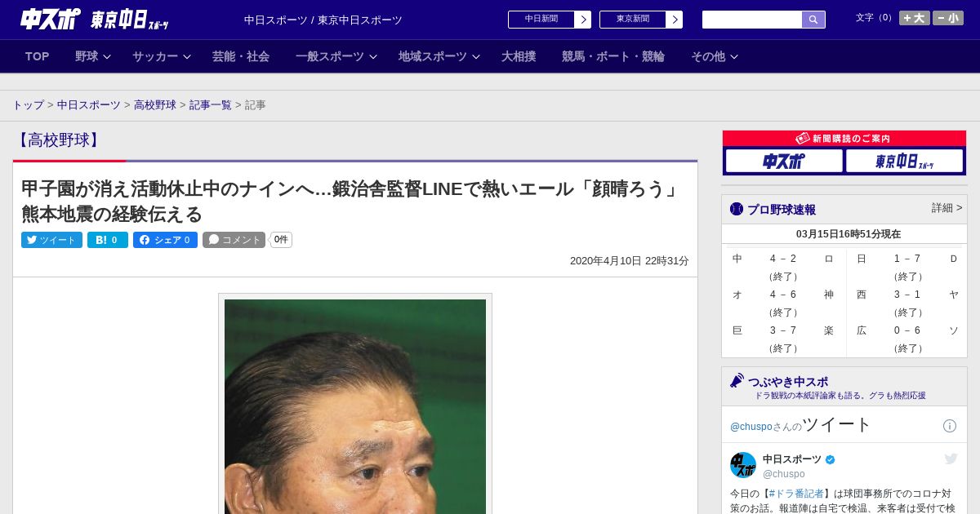The image size is (980, 514).
Task: Expand the 一般スポーツ menu
Action: pyautogui.click(x=336, y=56)
